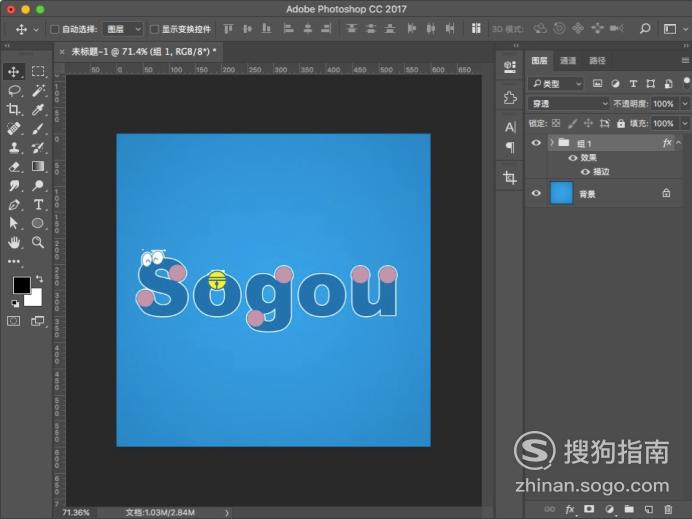The image size is (692, 519).
Task: Select the Smudge tool
Action: click(x=14, y=185)
